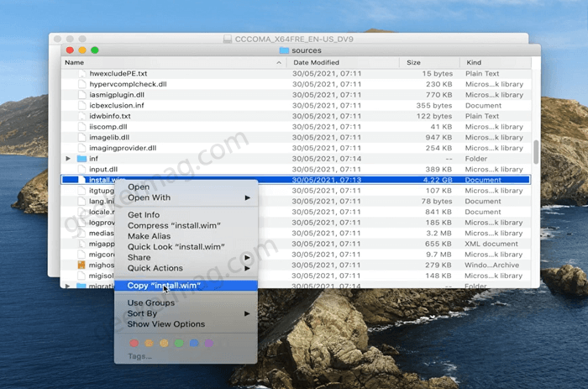Open the Sort By submenu arrow
This screenshot has width=588, height=389.
click(247, 313)
